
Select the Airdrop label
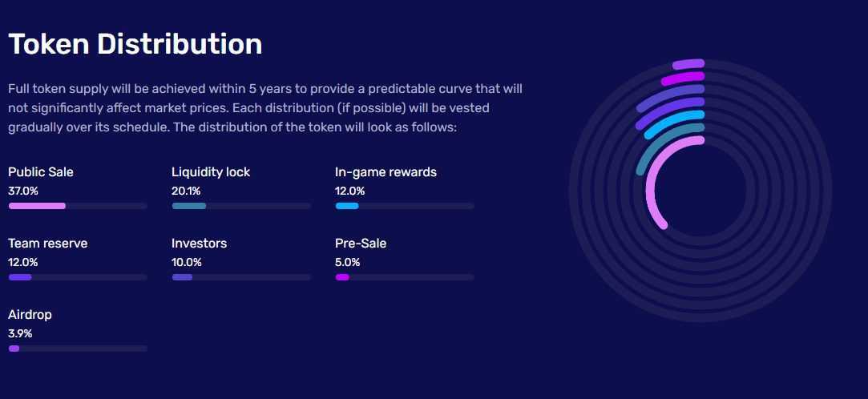(30, 315)
